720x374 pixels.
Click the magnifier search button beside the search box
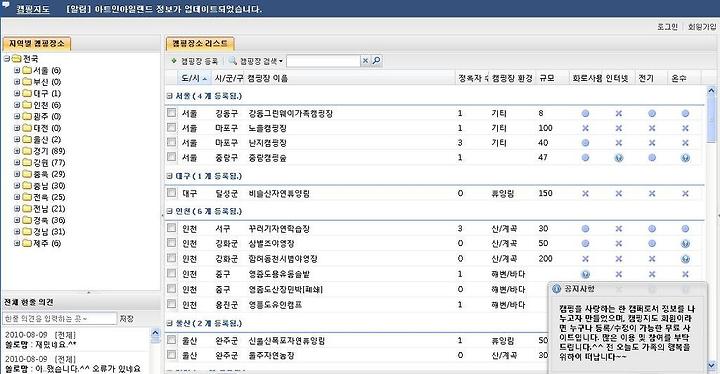click(377, 61)
